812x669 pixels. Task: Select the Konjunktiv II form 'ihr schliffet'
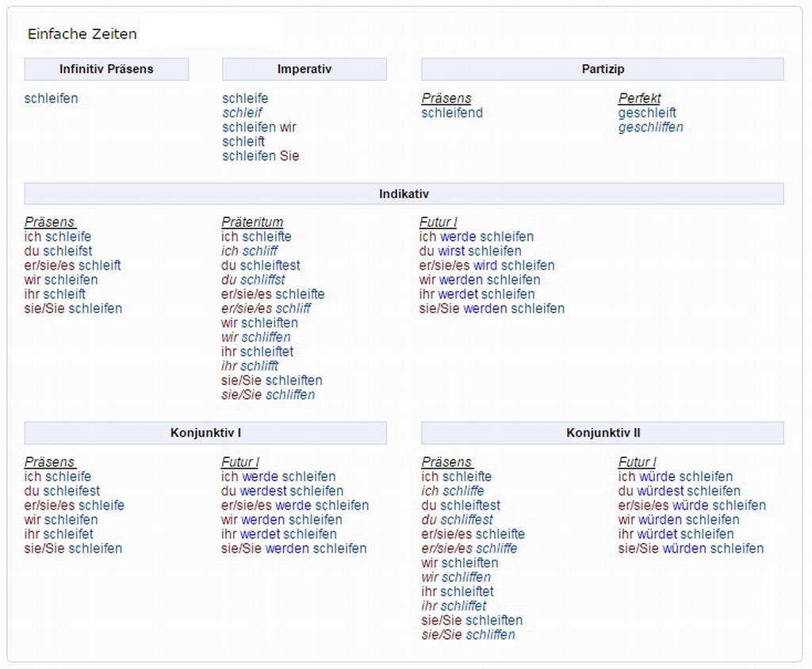pyautogui.click(x=454, y=606)
